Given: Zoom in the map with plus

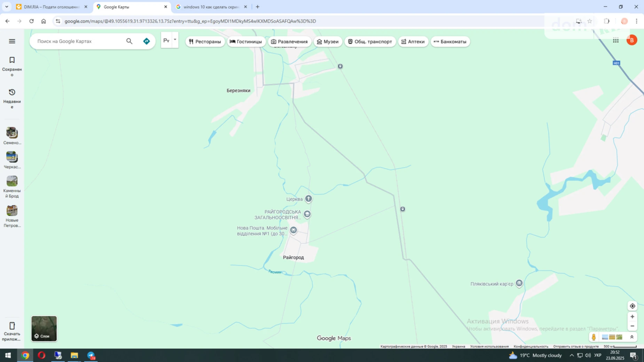Looking at the screenshot, I should pyautogui.click(x=632, y=317).
